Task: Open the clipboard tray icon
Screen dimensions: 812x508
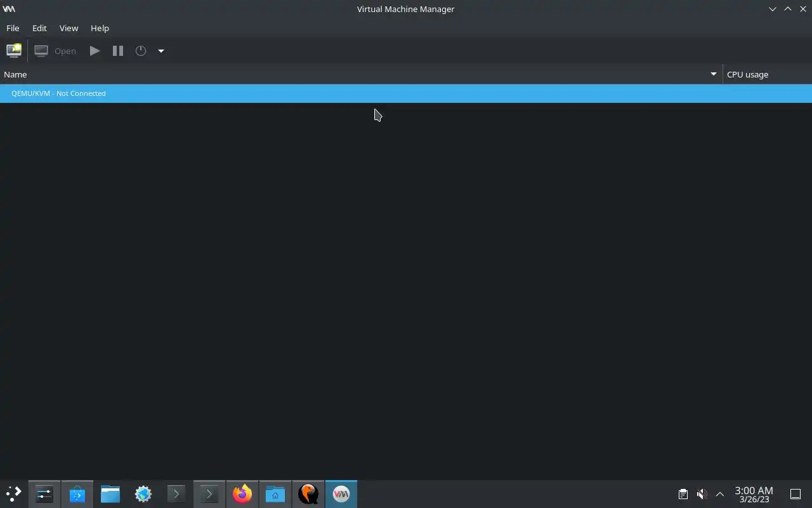Action: [683, 494]
